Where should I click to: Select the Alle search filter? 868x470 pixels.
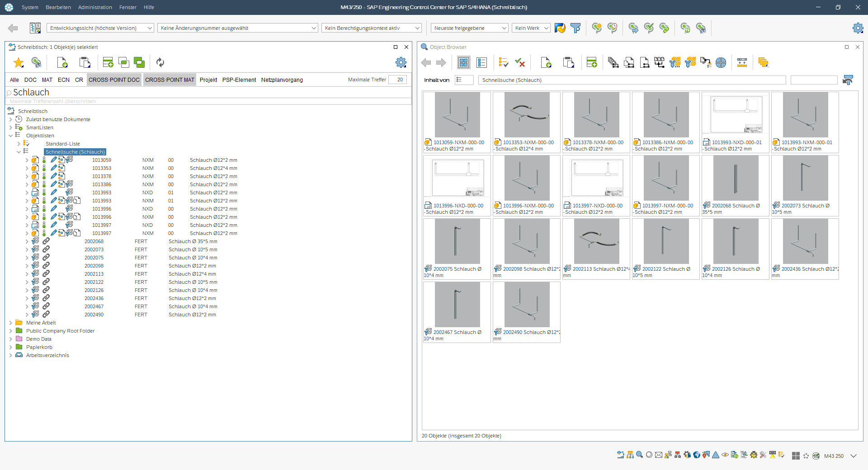coord(14,80)
